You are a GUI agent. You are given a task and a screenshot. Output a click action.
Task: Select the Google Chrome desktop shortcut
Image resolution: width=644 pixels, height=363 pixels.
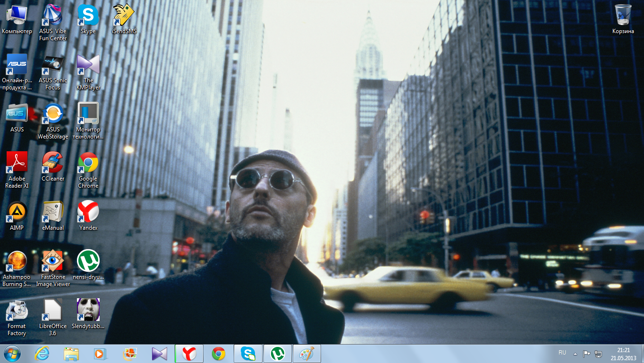click(x=88, y=170)
